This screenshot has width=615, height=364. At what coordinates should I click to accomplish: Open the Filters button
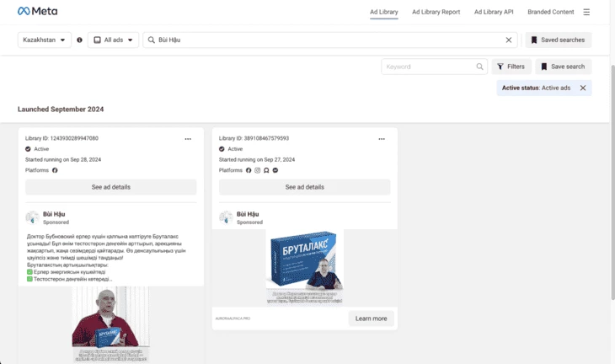[511, 67]
